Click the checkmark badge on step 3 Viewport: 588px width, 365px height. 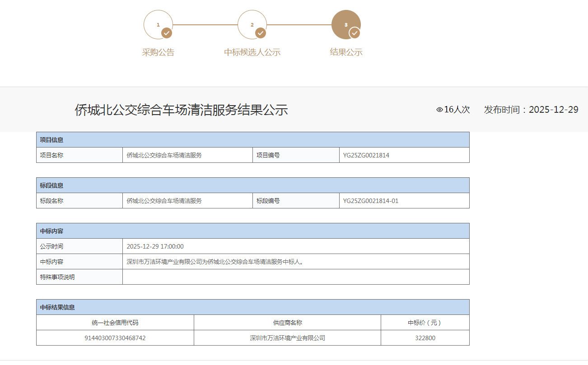pos(355,33)
